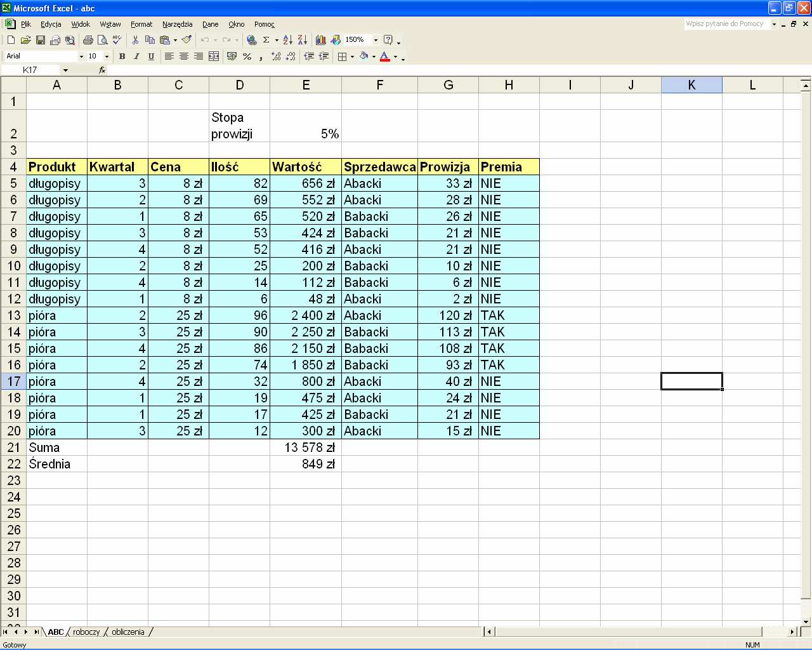
Task: Toggle Italic formatting
Action: tap(136, 56)
